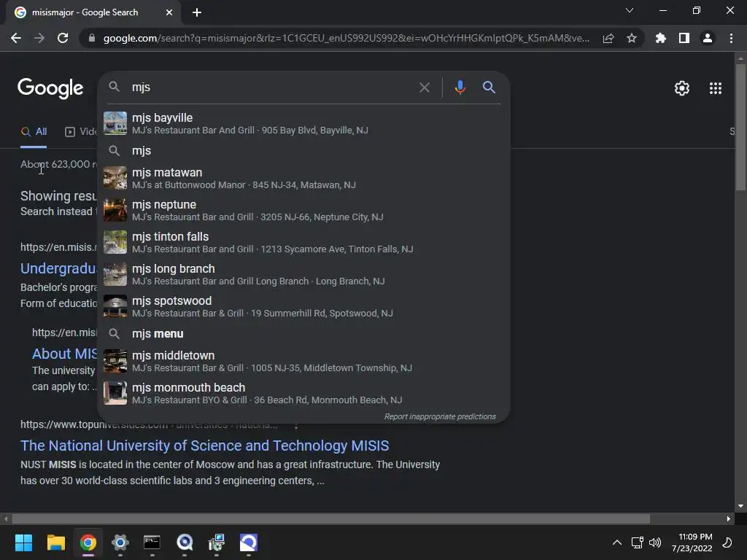Open the volume control icon
747x560 pixels.
pyautogui.click(x=655, y=542)
